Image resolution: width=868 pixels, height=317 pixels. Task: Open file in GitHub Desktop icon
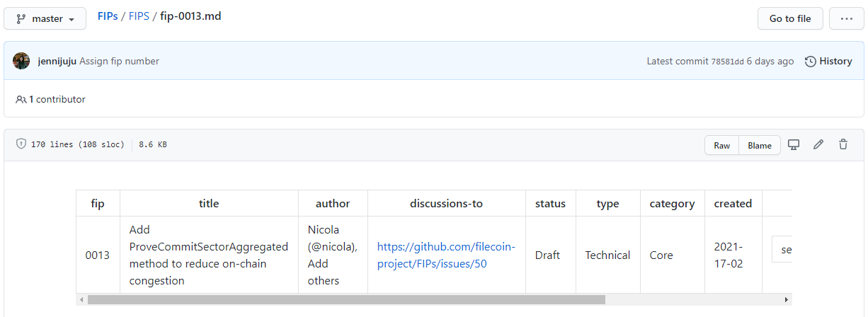tap(794, 144)
